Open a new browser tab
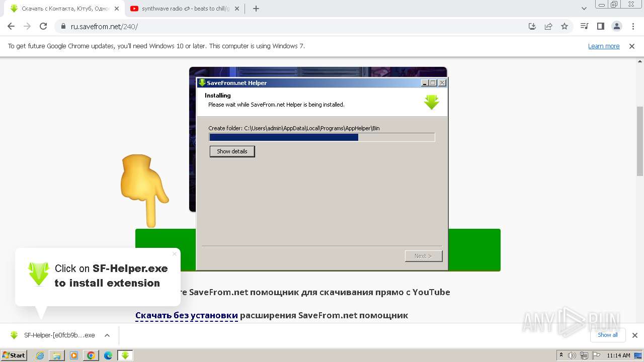Screen dimensions: 644x362 256,9
